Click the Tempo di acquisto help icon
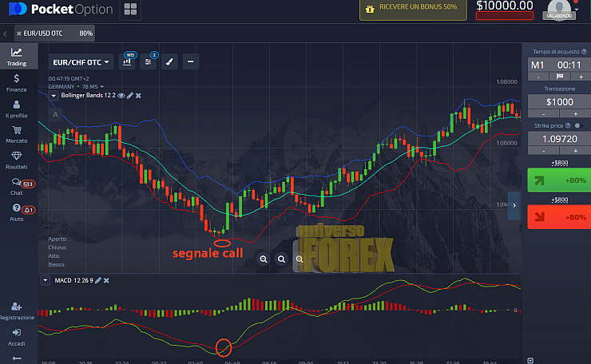The image size is (591, 364). click(x=584, y=52)
